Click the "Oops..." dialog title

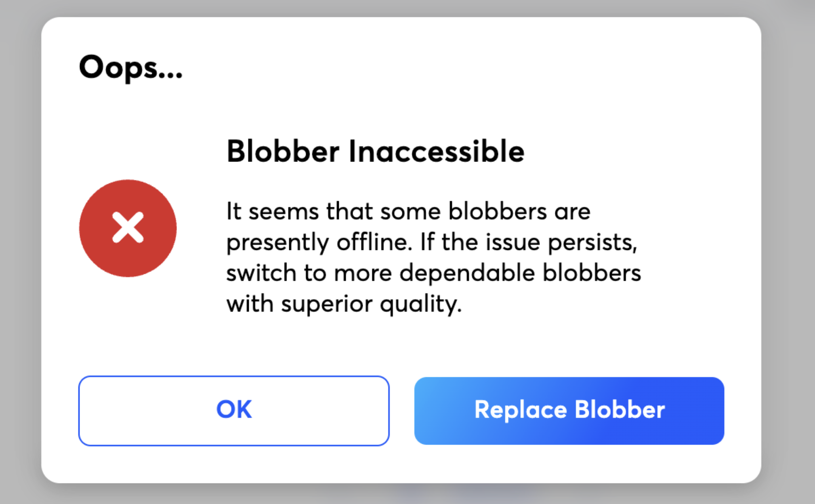click(x=130, y=67)
